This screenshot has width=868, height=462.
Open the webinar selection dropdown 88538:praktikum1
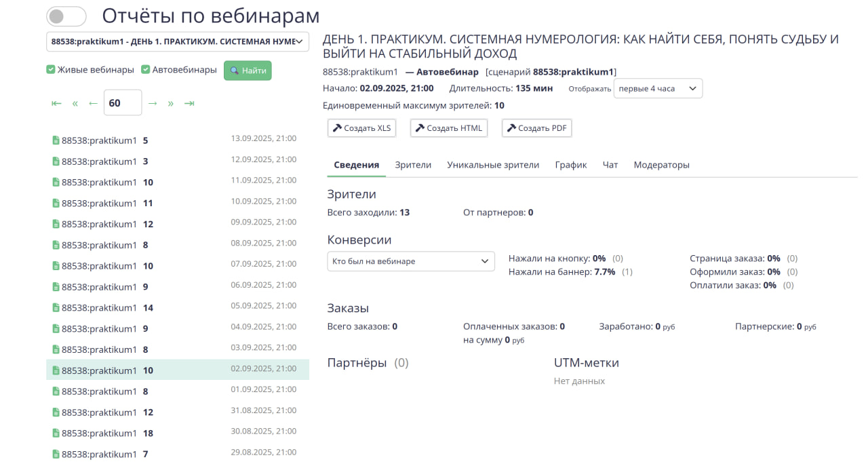[178, 41]
